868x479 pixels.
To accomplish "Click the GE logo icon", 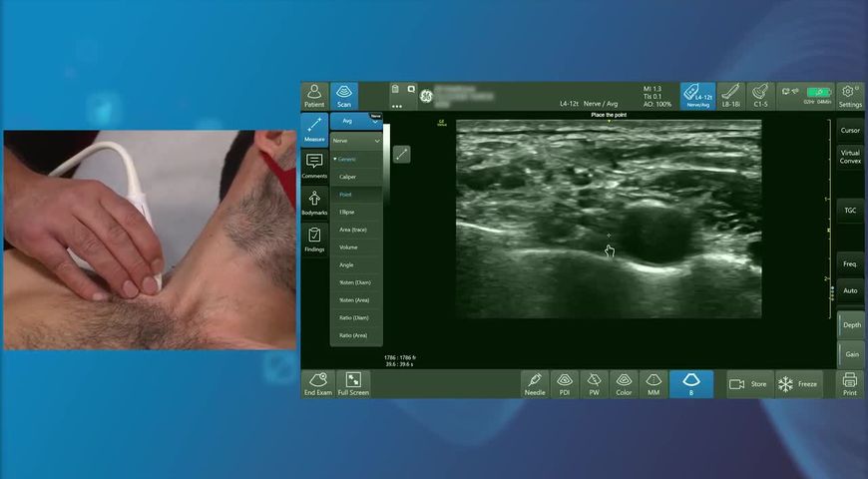I will coord(426,97).
